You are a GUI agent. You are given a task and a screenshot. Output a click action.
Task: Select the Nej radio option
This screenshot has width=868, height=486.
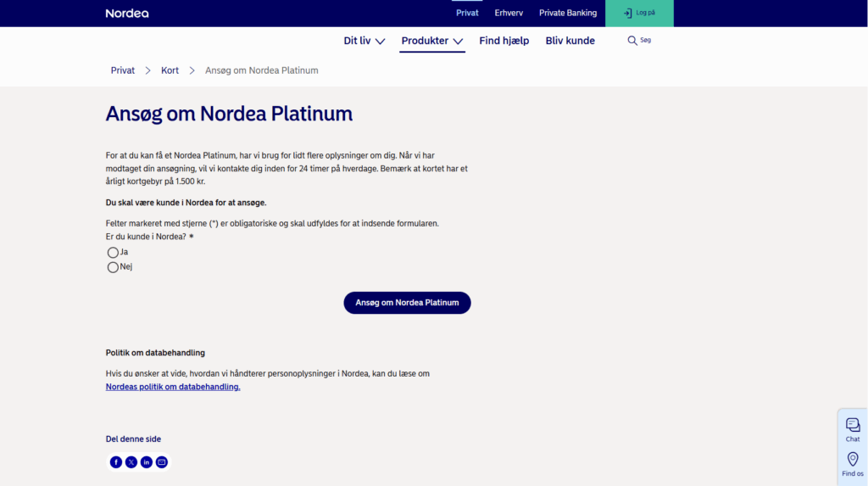pos(113,267)
